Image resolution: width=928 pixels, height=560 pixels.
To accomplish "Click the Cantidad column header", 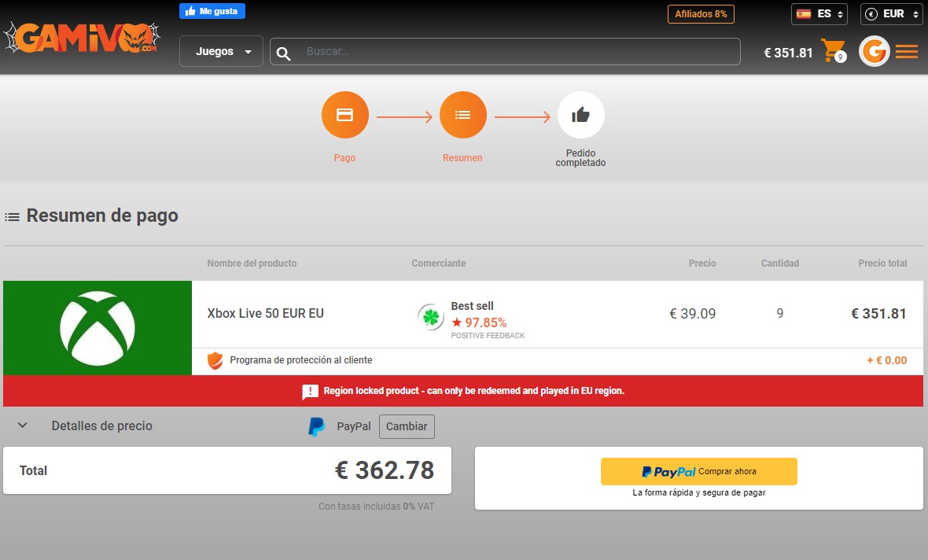I will (x=780, y=263).
